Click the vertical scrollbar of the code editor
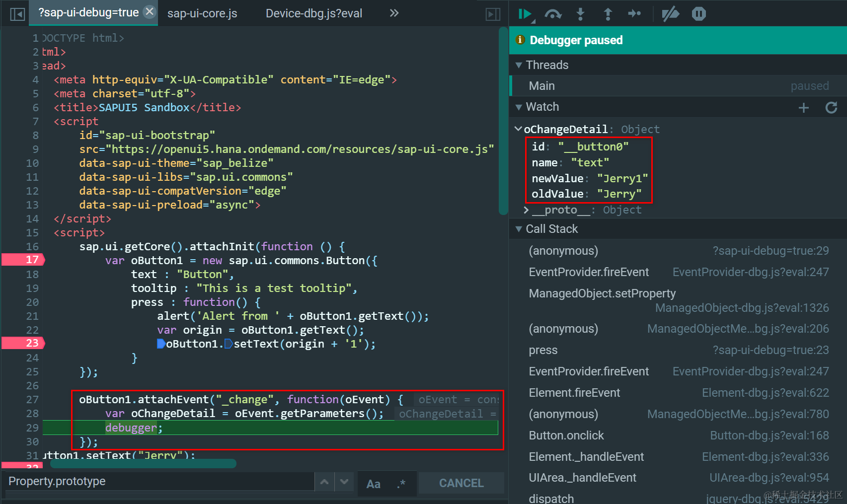This screenshot has height=504, width=847. click(x=503, y=121)
